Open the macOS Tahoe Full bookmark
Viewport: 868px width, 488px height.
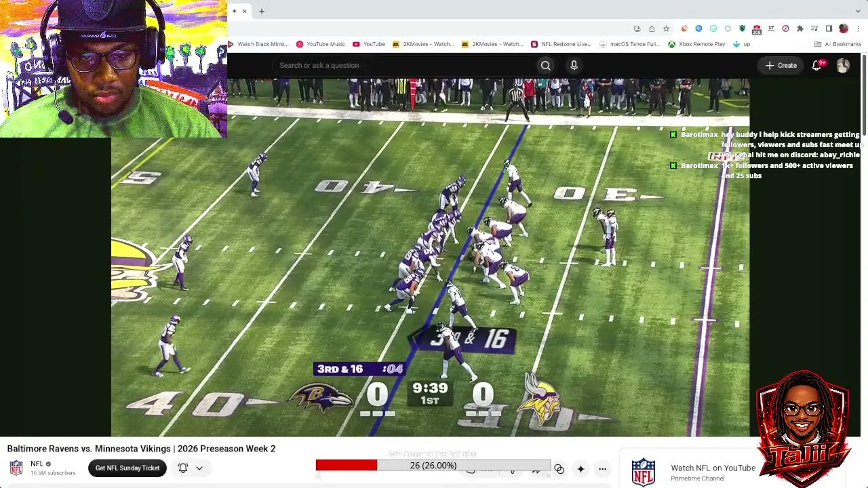tap(630, 44)
